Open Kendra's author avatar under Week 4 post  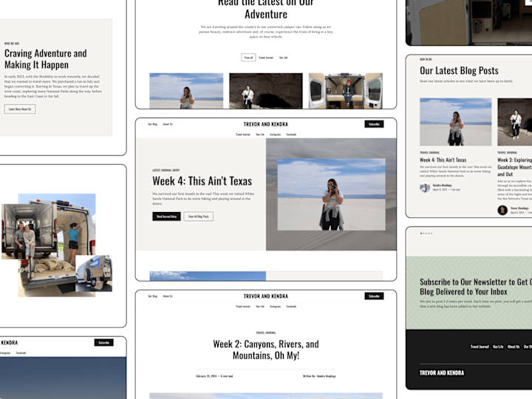424,188
